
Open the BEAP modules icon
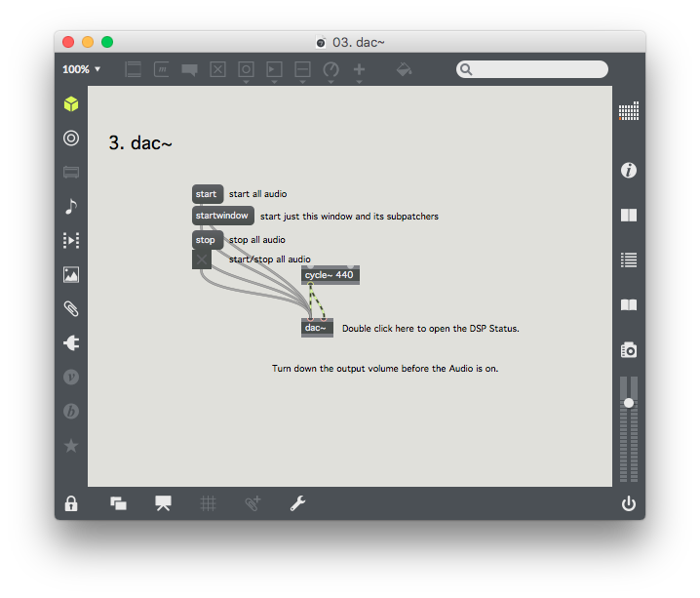[71, 411]
